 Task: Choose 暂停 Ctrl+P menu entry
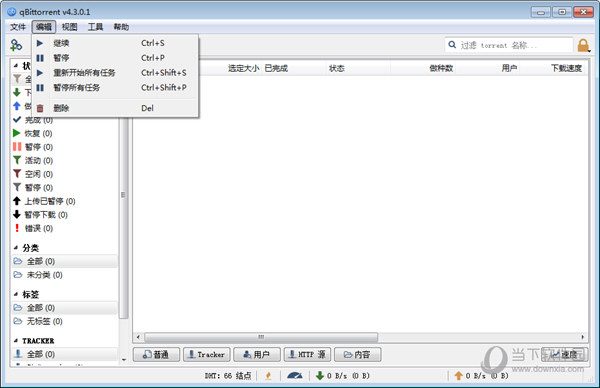pyautogui.click(x=115, y=58)
